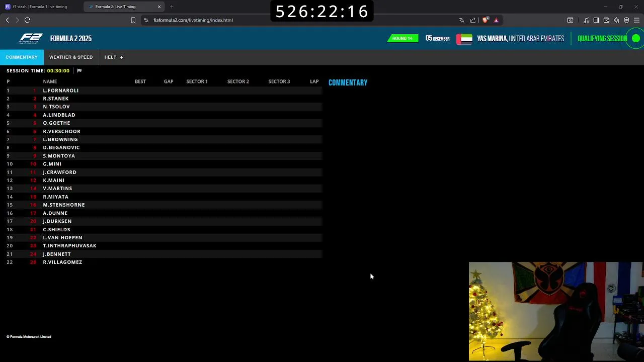Click the Gap column header

[169, 81]
